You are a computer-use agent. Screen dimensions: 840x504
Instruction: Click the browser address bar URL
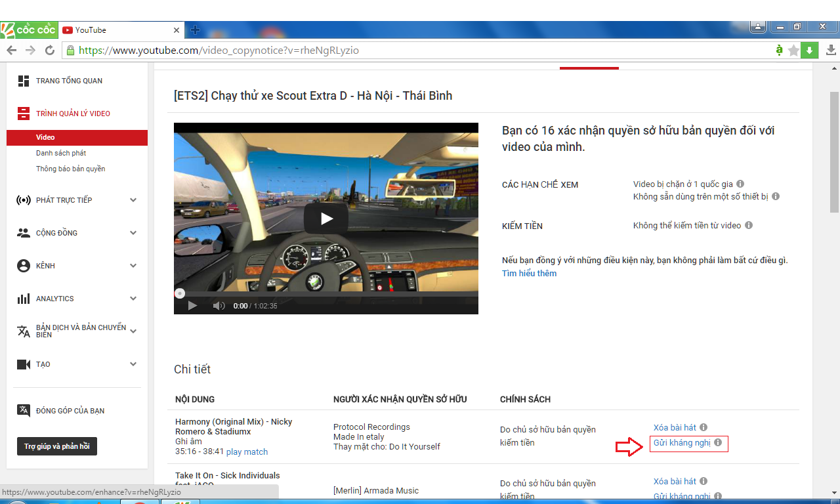[x=219, y=51]
